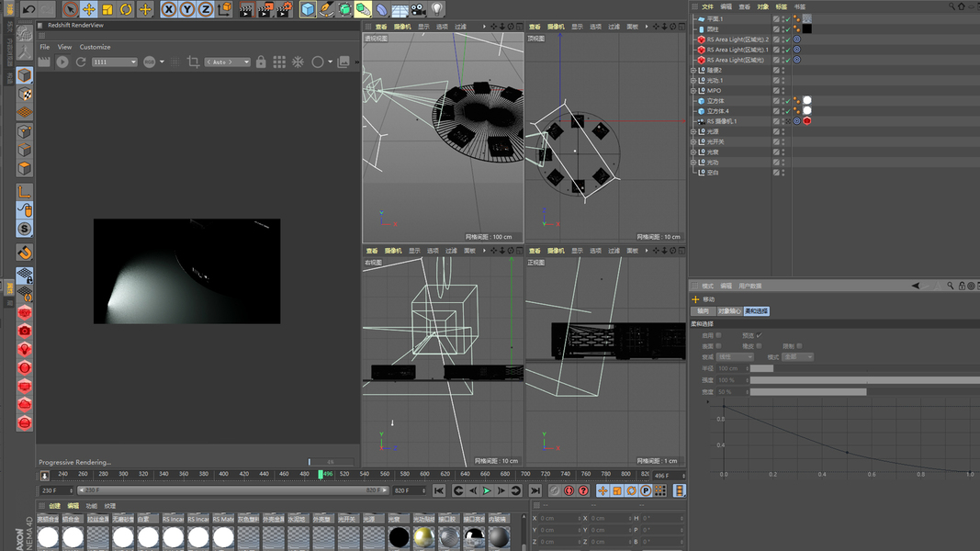Image resolution: width=980 pixels, height=551 pixels.
Task: Click the lock icon in Redshift RenderView
Action: tap(261, 62)
